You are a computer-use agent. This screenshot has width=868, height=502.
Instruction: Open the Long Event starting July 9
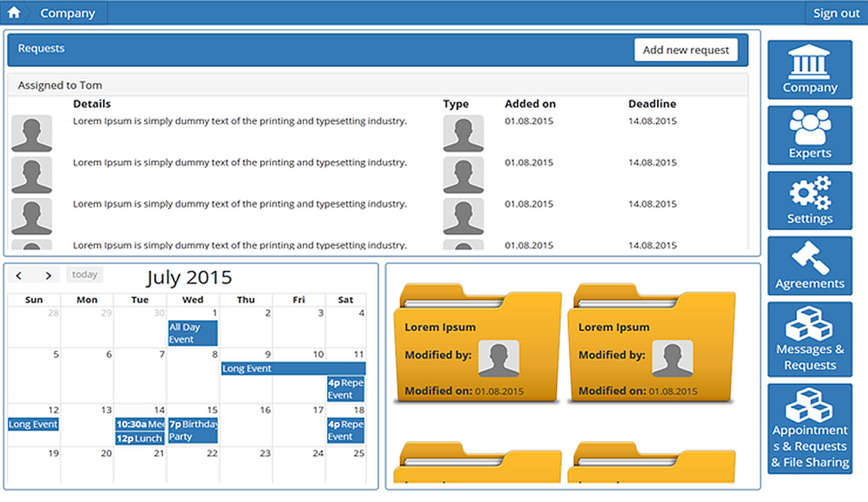point(293,368)
